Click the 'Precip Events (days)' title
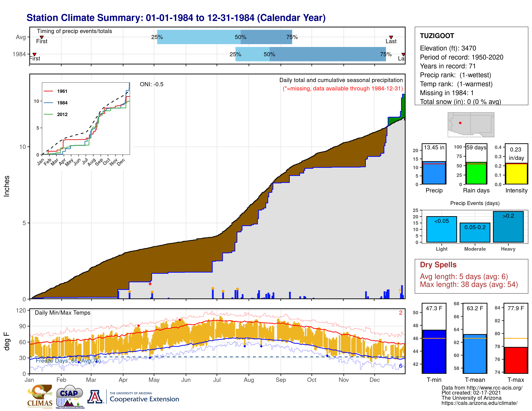Viewport: 532px width, 411px height. pos(475,203)
